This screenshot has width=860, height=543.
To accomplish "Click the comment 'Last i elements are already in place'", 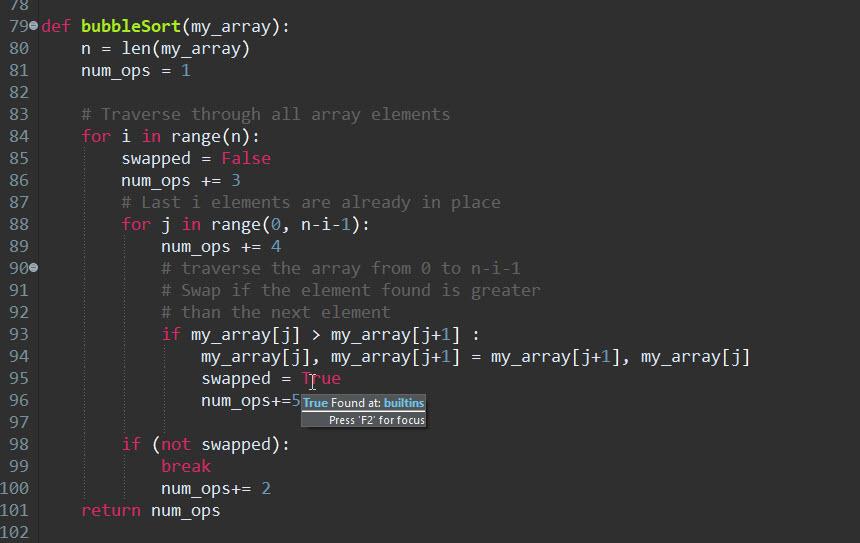I will pos(311,202).
